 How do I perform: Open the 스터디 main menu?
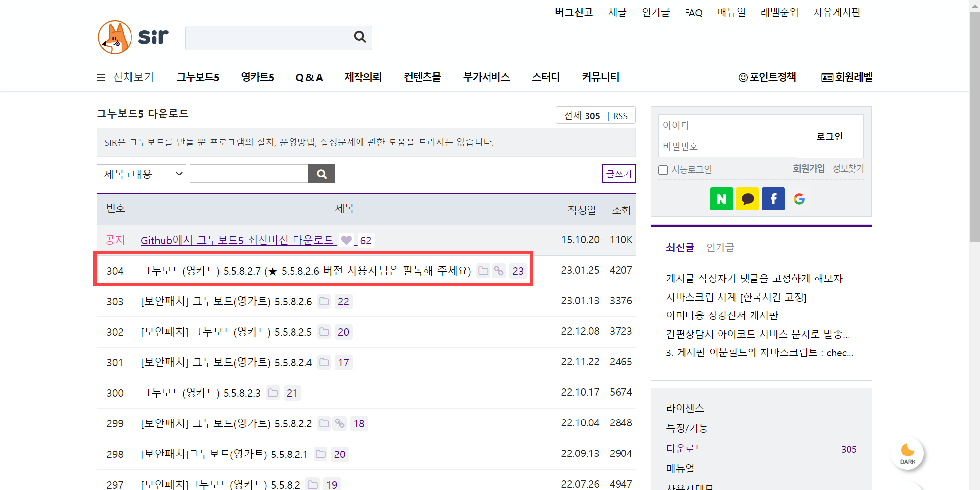click(x=546, y=77)
